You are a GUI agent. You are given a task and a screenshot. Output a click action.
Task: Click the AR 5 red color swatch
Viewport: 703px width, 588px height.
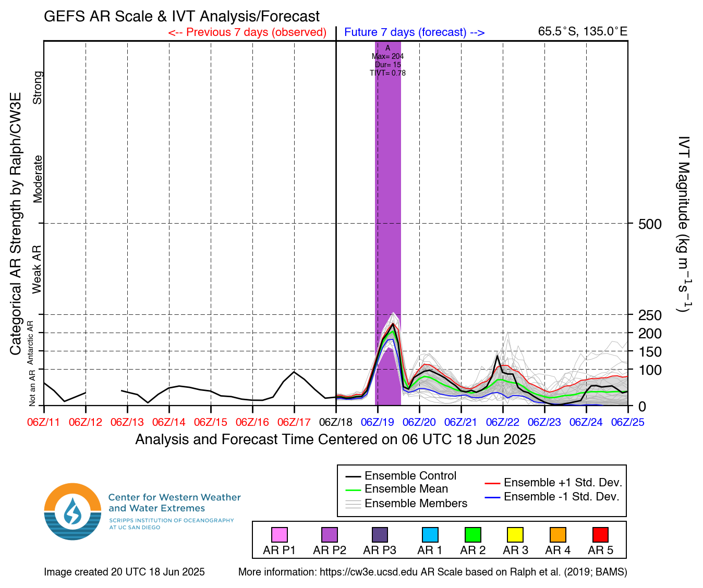pyautogui.click(x=600, y=535)
